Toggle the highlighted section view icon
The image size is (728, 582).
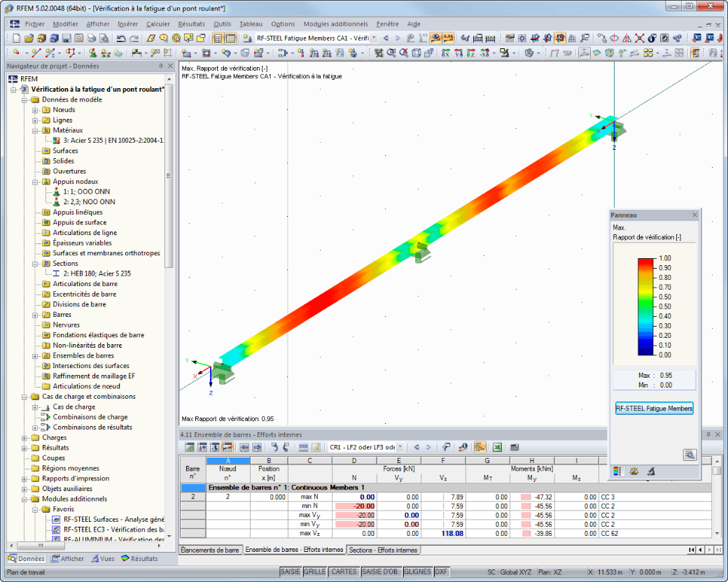(x=560, y=38)
